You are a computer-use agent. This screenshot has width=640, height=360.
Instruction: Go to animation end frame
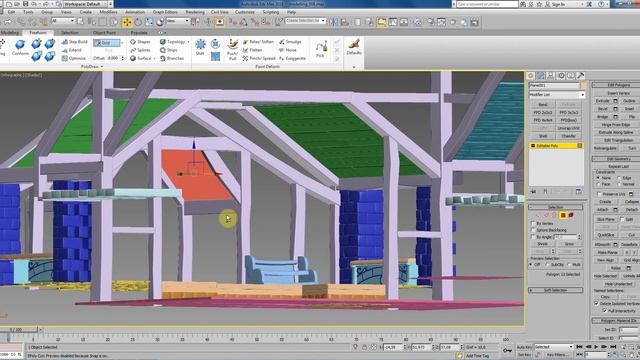click(613, 347)
